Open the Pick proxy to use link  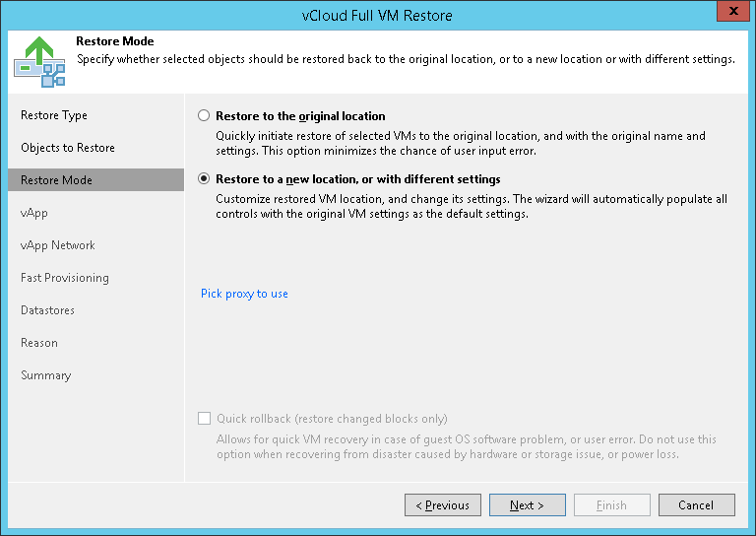pos(244,294)
